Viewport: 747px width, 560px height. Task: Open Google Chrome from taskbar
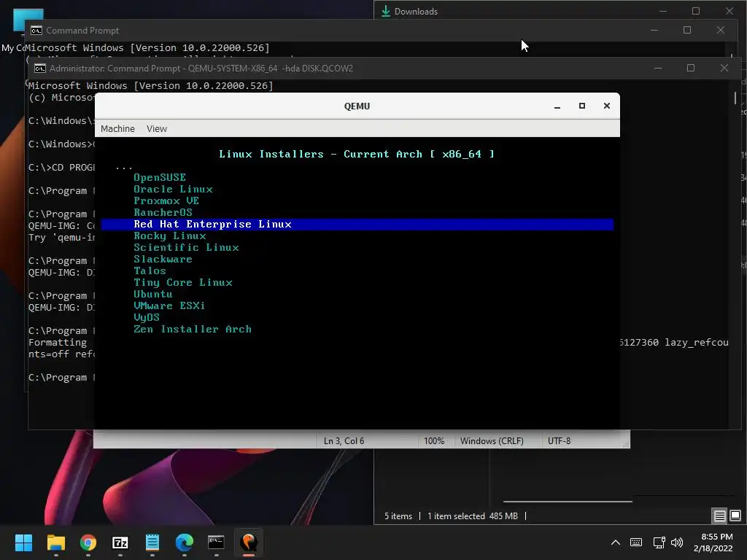pos(88,542)
